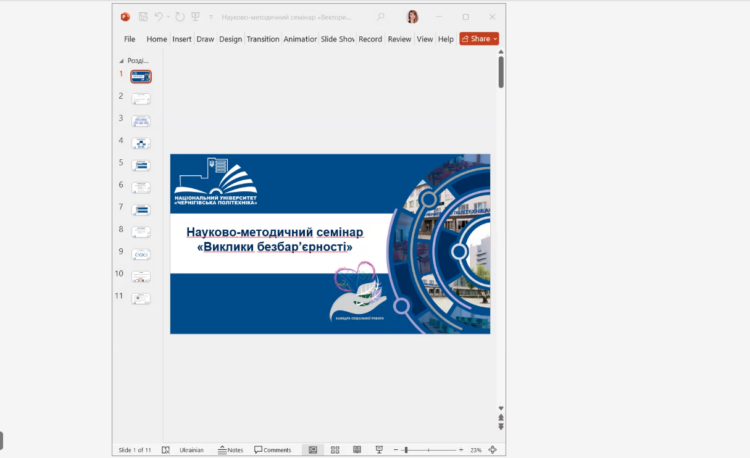Open Customize Quick Access Toolbar dropdown
This screenshot has width=750, height=458.
pos(210,17)
